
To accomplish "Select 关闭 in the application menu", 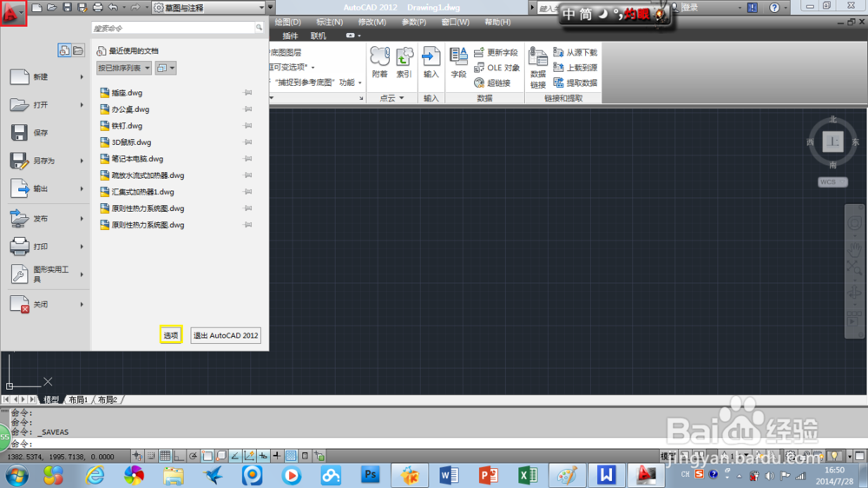I will coord(46,304).
